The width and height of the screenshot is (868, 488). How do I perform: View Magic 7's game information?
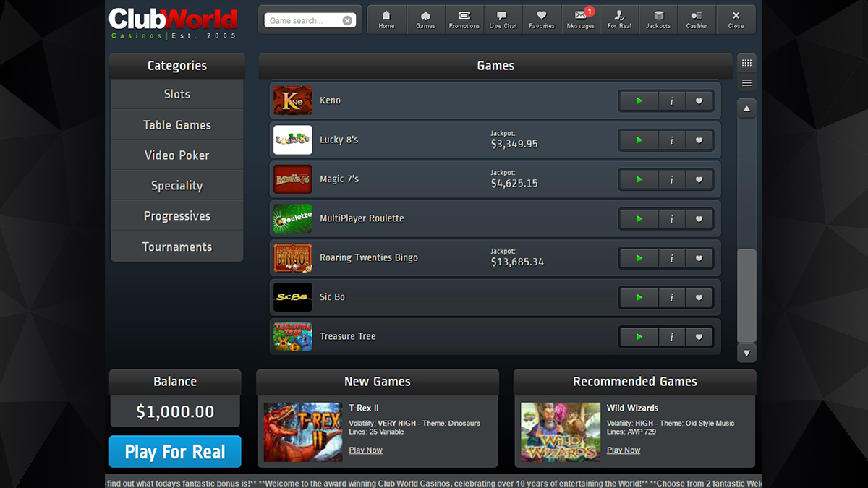pos(672,179)
